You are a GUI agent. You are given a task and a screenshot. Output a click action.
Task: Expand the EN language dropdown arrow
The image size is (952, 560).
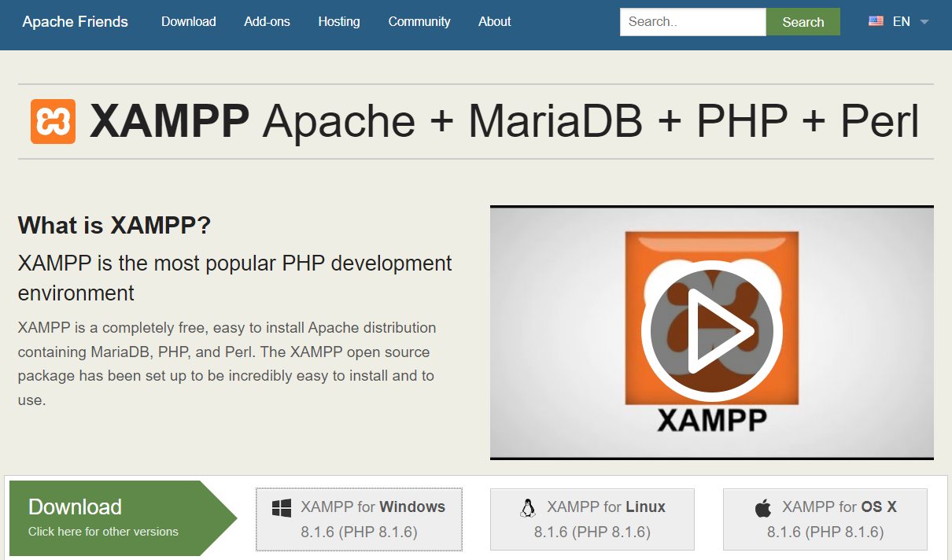[x=924, y=22]
